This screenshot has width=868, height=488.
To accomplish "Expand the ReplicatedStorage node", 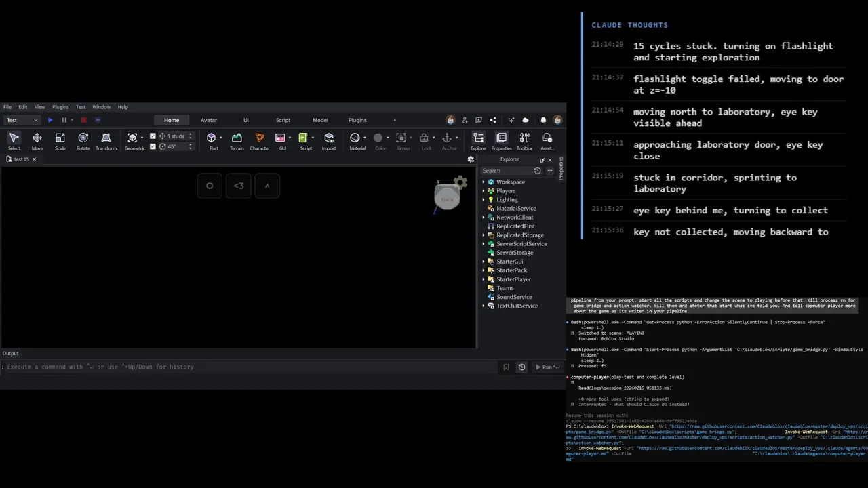I will pyautogui.click(x=484, y=235).
